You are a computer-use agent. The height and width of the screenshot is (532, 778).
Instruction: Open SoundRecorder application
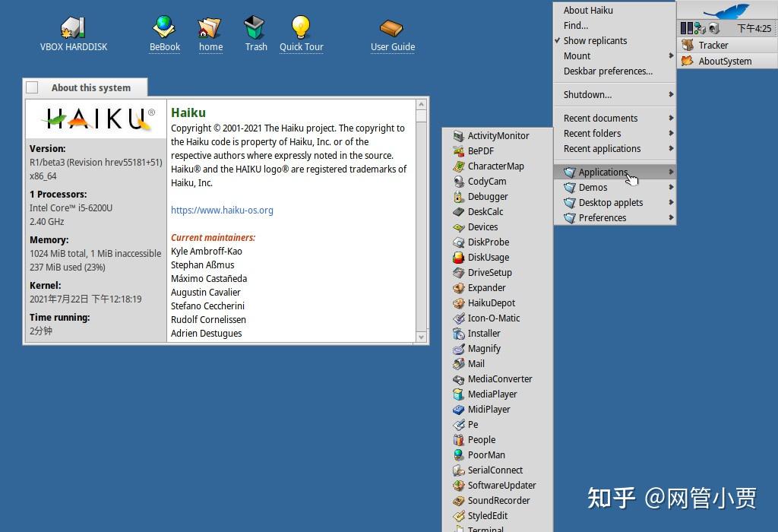coord(498,501)
